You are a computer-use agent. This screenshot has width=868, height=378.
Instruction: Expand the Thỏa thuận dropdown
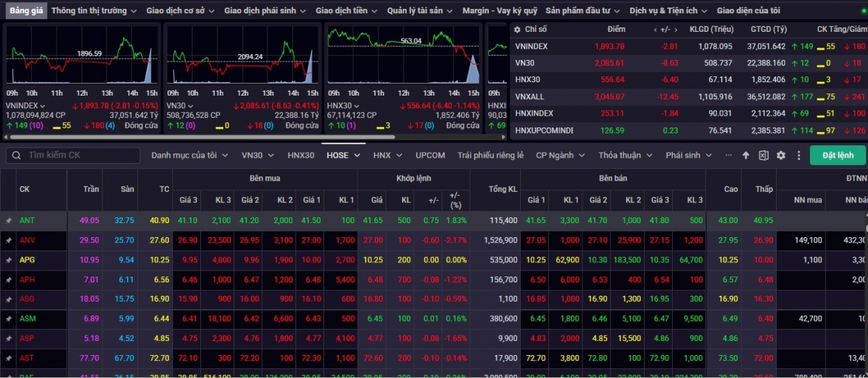coord(649,156)
